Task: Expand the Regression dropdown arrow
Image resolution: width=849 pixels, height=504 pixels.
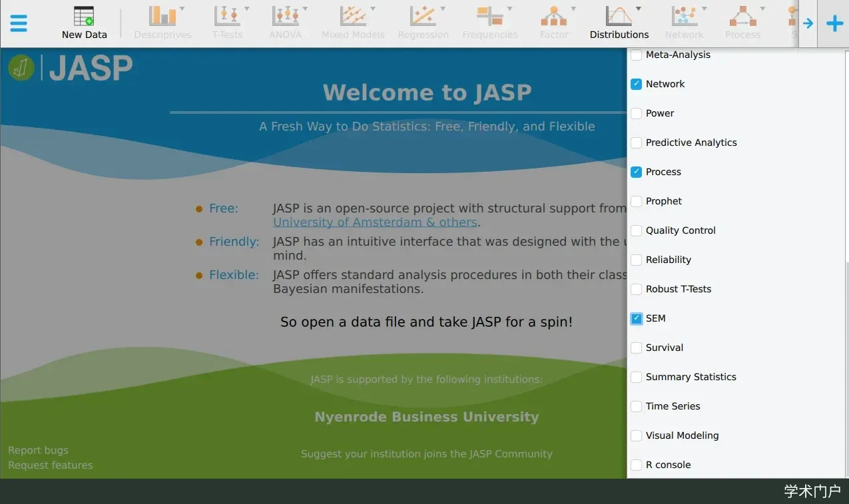Action: (443, 9)
